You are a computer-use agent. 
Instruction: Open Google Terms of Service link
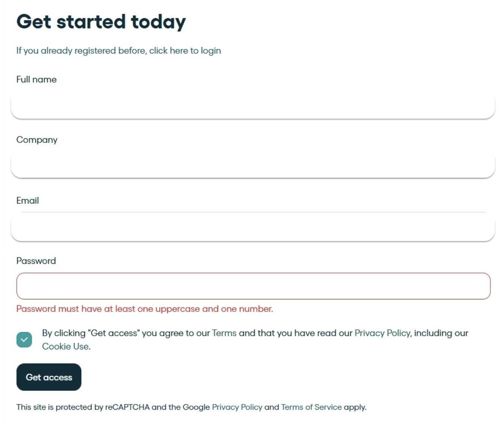click(311, 407)
